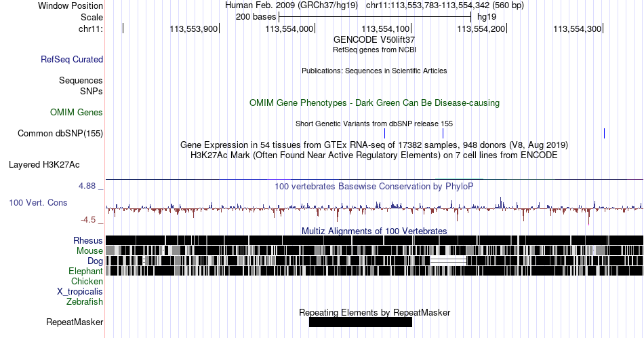Click the Sequences track label
The height and width of the screenshot is (338, 644).
[x=81, y=80]
